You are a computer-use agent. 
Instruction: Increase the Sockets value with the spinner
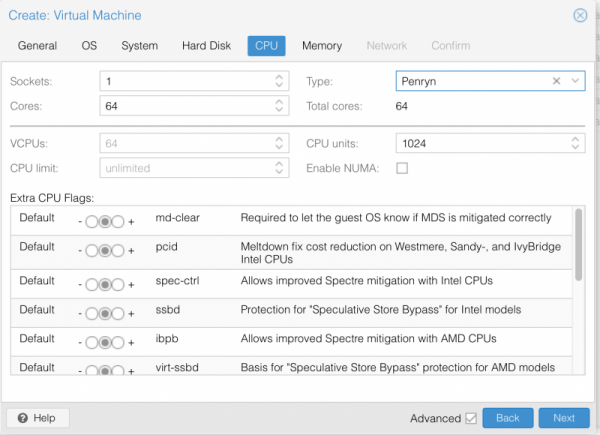coord(279,77)
